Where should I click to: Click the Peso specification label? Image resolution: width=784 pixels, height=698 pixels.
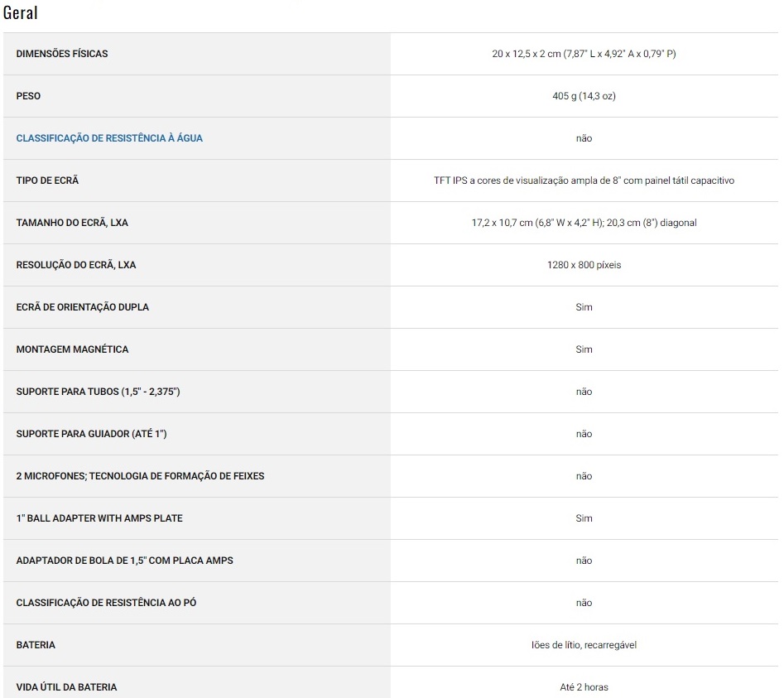(x=28, y=96)
